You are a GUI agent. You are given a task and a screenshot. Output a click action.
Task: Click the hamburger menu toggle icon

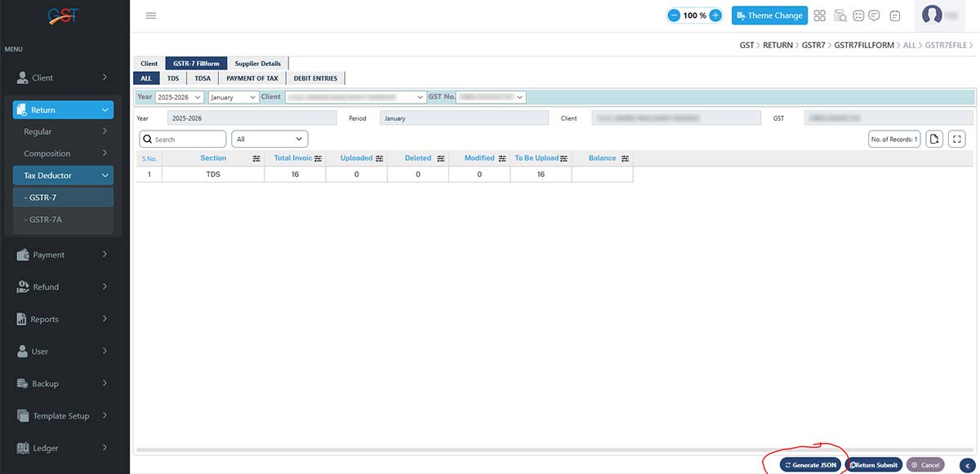[x=151, y=16]
